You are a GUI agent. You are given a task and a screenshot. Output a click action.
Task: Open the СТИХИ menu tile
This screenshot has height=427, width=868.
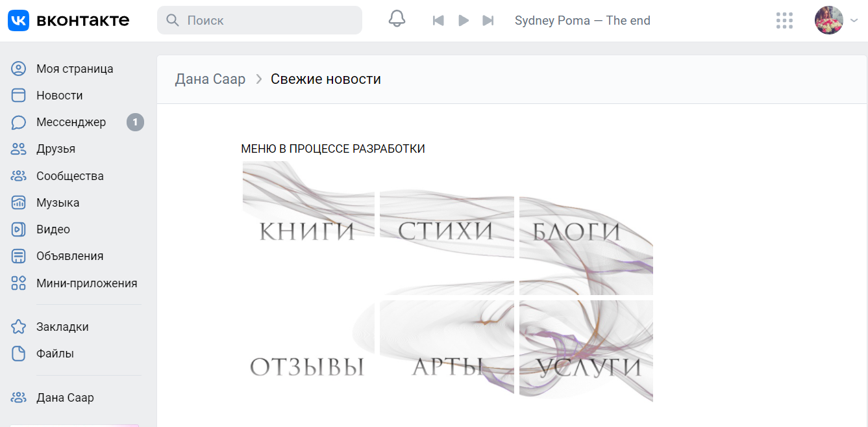(x=447, y=227)
